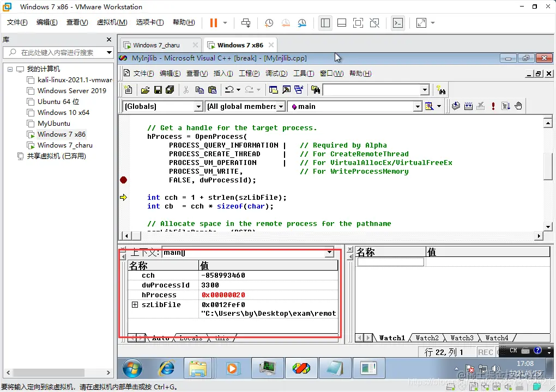Click the code editor scroll-down arrow

548,227
